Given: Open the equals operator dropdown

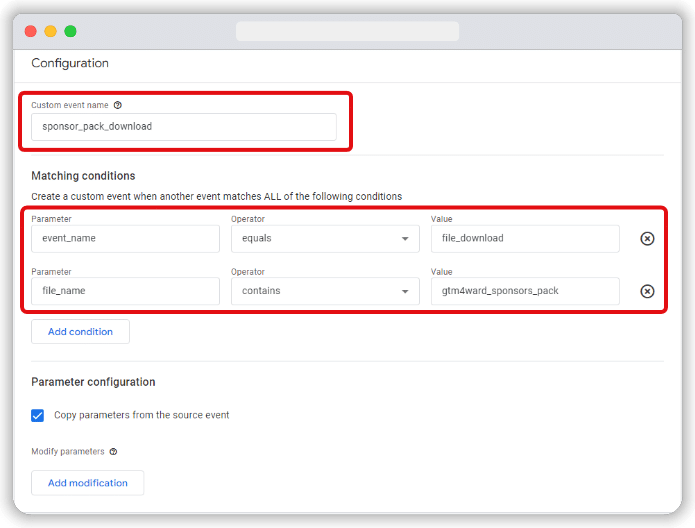Looking at the screenshot, I should [x=325, y=239].
